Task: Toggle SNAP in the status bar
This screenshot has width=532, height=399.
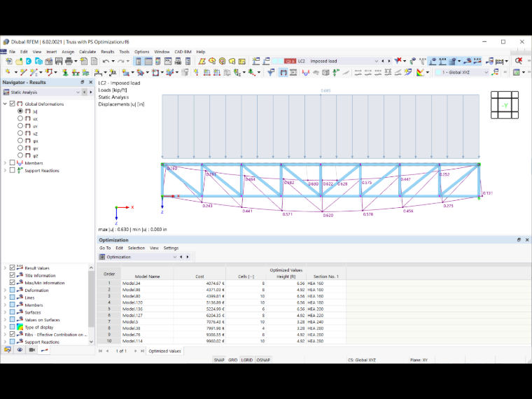Action: pos(219,360)
